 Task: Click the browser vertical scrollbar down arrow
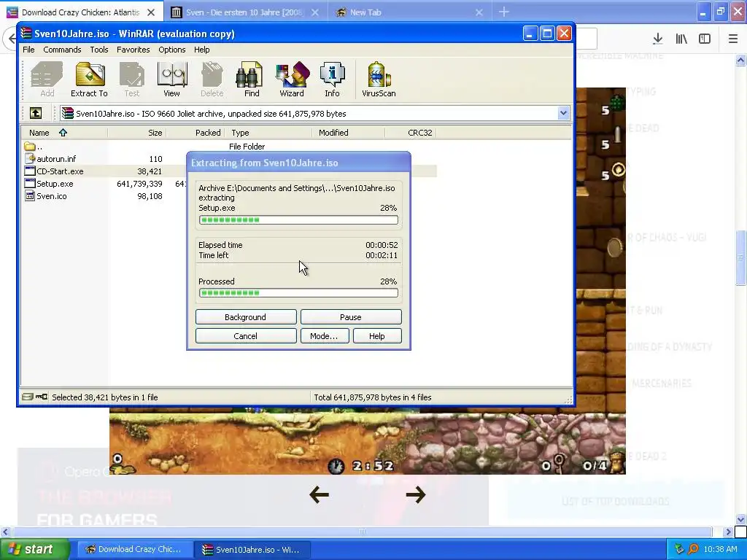point(741,519)
